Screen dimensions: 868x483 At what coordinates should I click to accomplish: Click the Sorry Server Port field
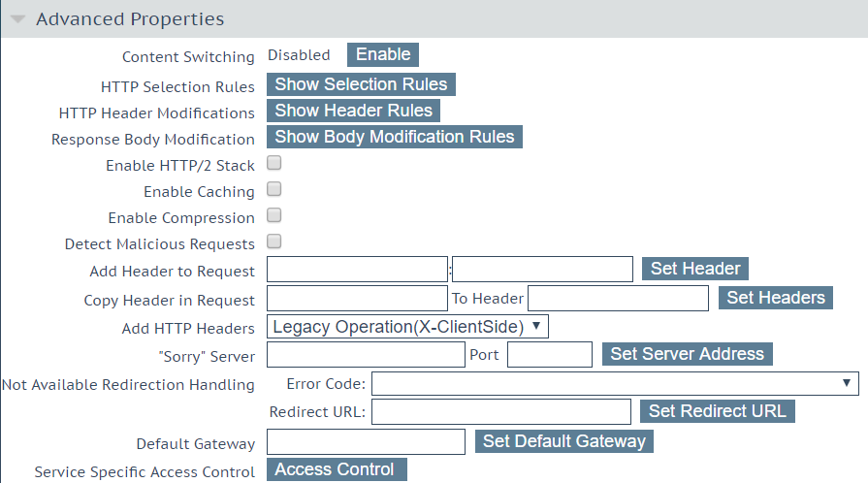(550, 355)
